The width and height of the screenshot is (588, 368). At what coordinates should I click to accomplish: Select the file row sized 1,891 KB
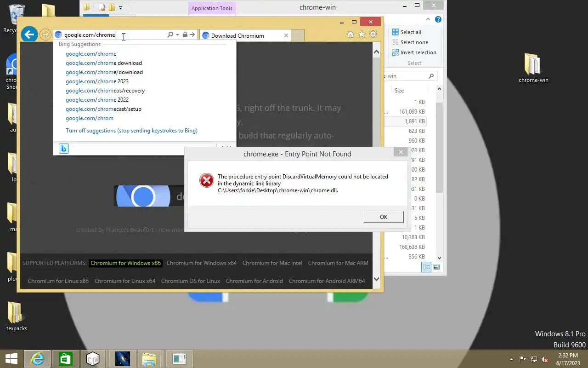pos(405,121)
